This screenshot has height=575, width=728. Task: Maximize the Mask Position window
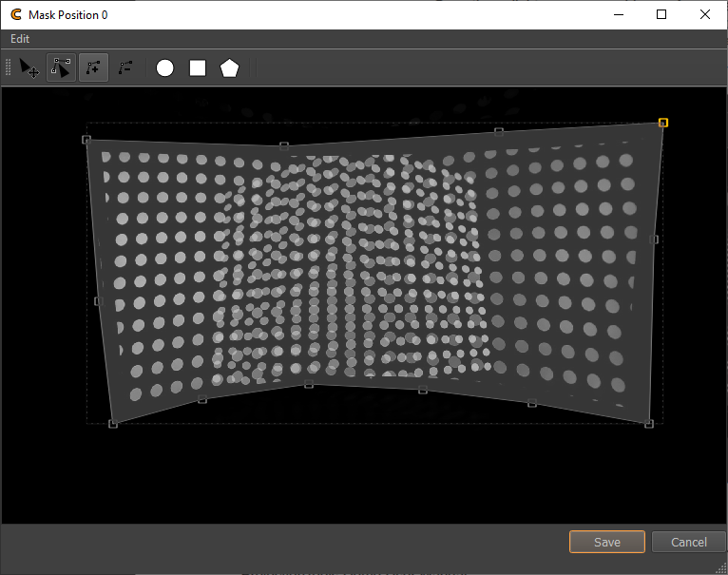click(x=661, y=15)
